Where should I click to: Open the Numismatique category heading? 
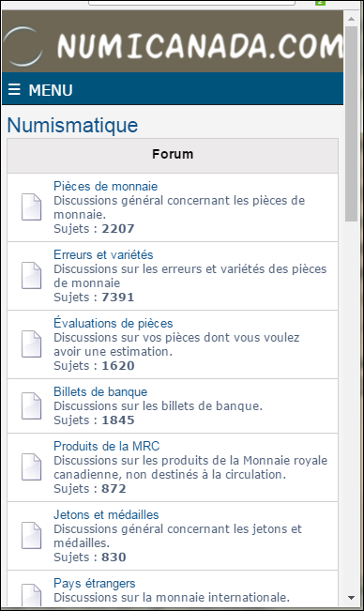pos(72,125)
